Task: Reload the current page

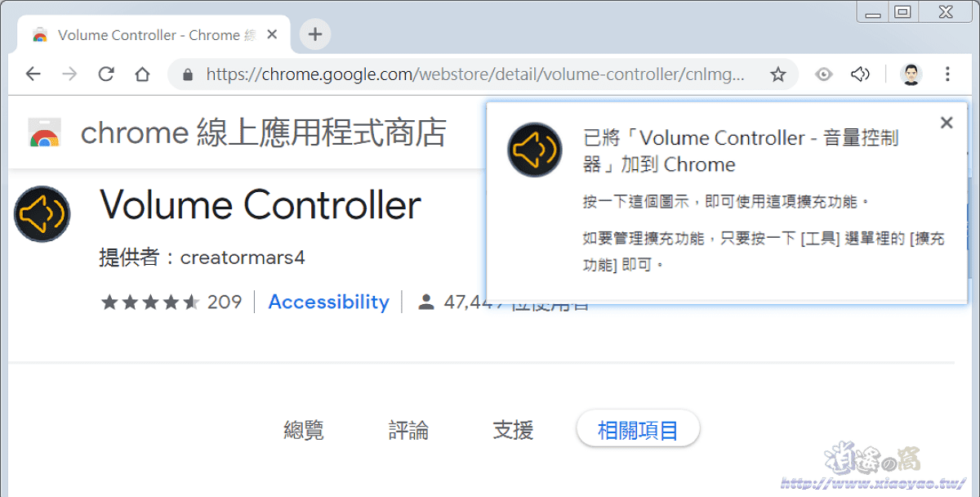Action: pyautogui.click(x=106, y=74)
